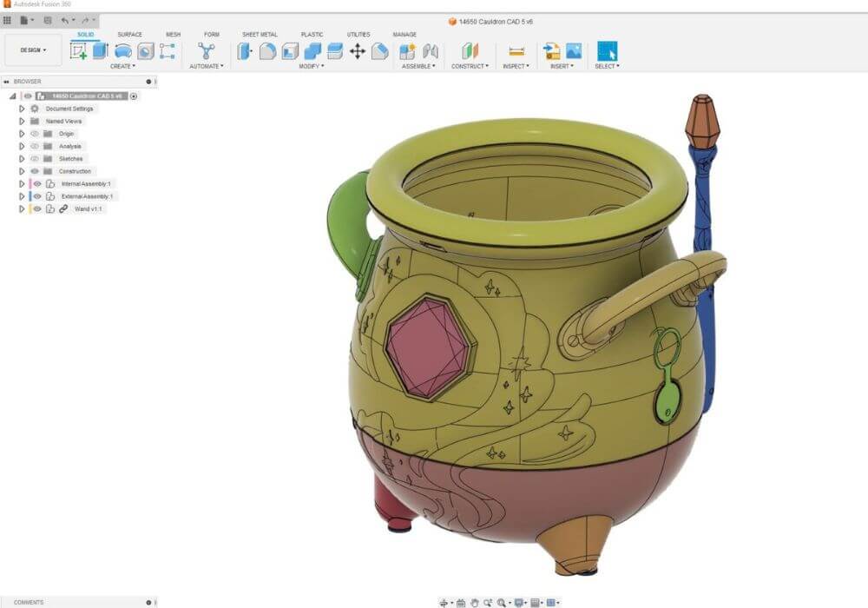Screen dimensions: 868x608
Task: Switch to the Utilities tab
Action: pyautogui.click(x=358, y=35)
